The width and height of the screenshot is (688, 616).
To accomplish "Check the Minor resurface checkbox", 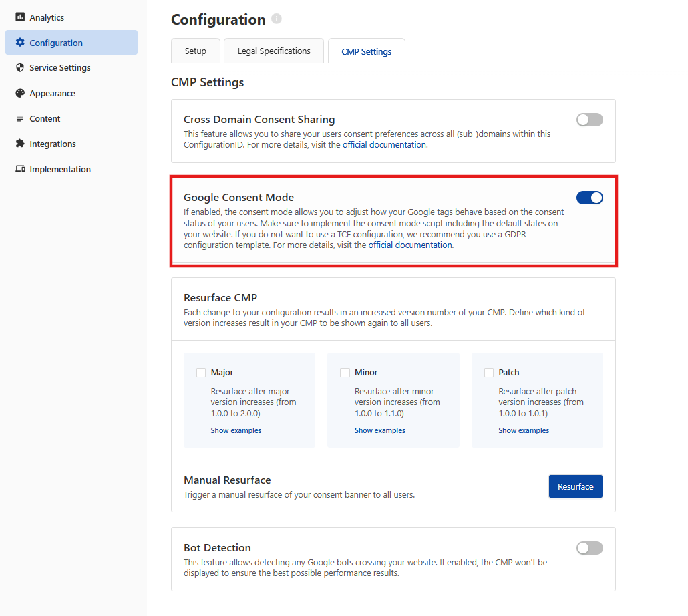I will pos(345,373).
